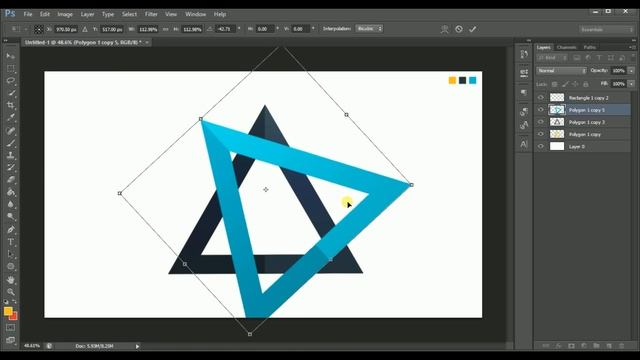Switch to the Paths tab
The image size is (640, 360).
(590, 47)
